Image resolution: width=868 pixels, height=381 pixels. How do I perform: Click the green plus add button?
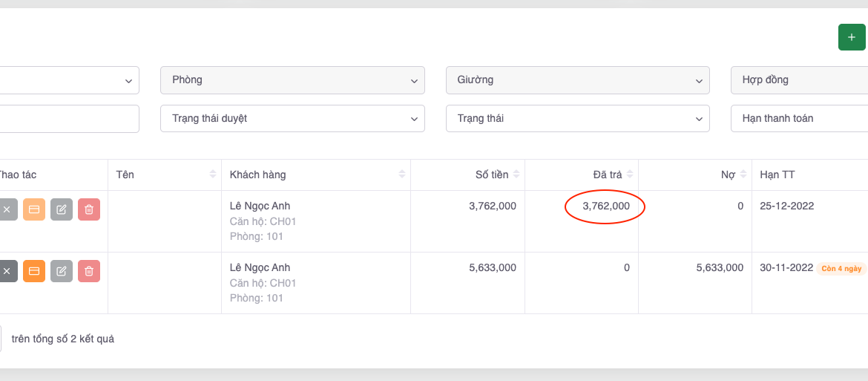[x=851, y=37]
